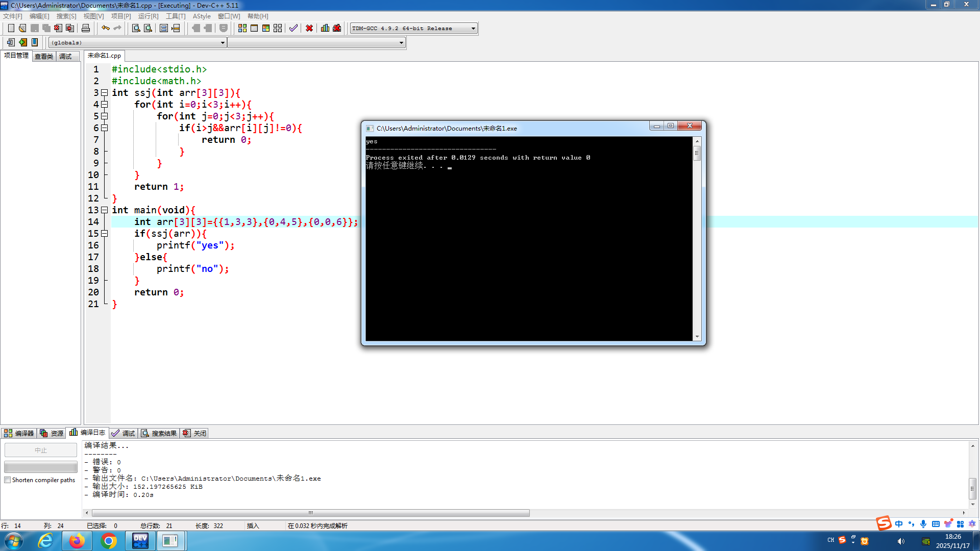The image size is (980, 551).
Task: Click the New file toolbar icon
Action: 11,28
